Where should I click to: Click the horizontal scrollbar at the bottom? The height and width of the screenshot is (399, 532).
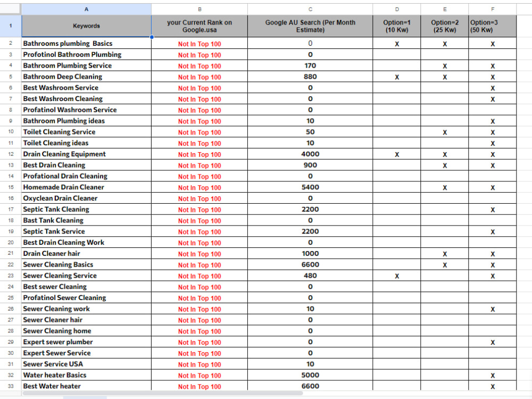coord(162,393)
